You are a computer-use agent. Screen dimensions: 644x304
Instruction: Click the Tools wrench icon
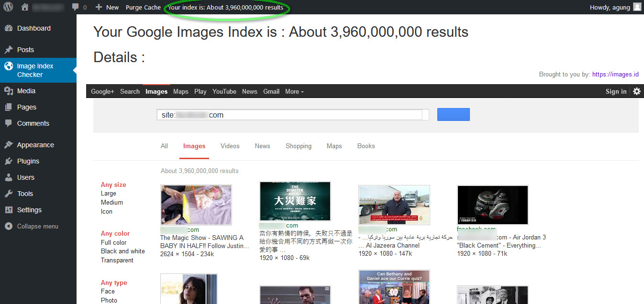coord(8,194)
